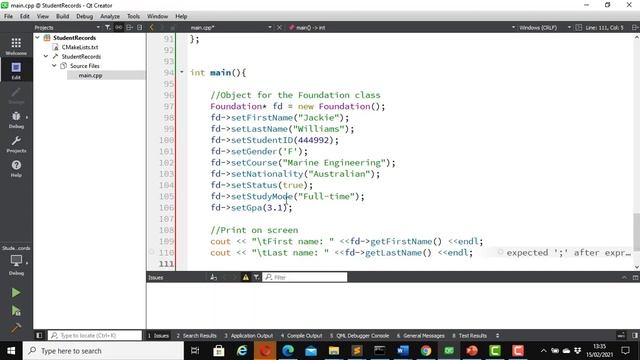
Task: Open the output panes selector arrows
Action: [497, 336]
